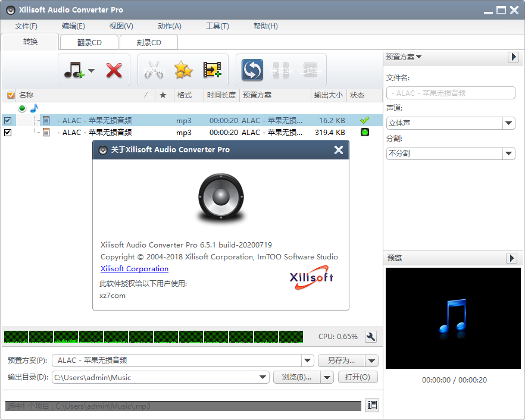Open the 另存为 dropdown arrow
This screenshot has height=420, width=525.
pyautogui.click(x=371, y=361)
